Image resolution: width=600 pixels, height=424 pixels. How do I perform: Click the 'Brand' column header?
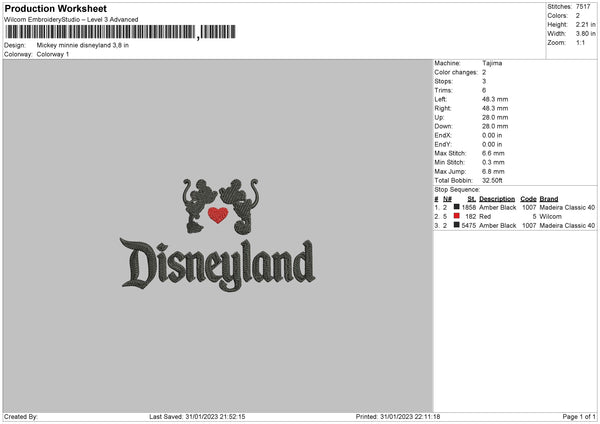549,199
